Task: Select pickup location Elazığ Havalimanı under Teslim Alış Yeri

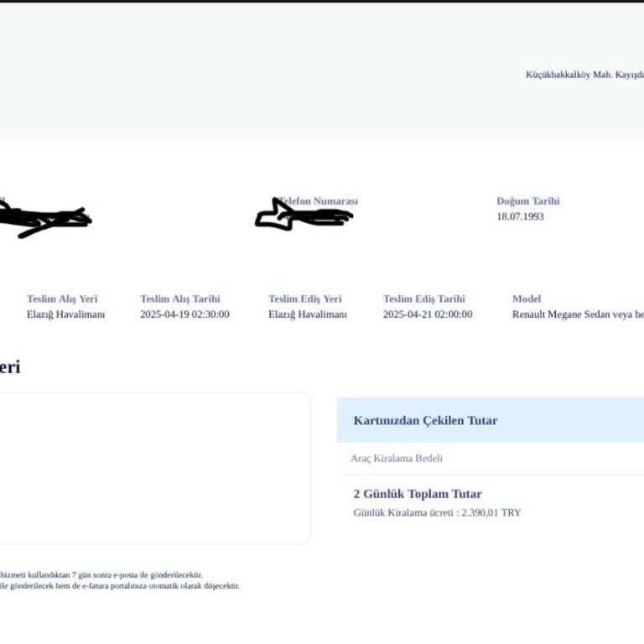Action: [x=65, y=314]
